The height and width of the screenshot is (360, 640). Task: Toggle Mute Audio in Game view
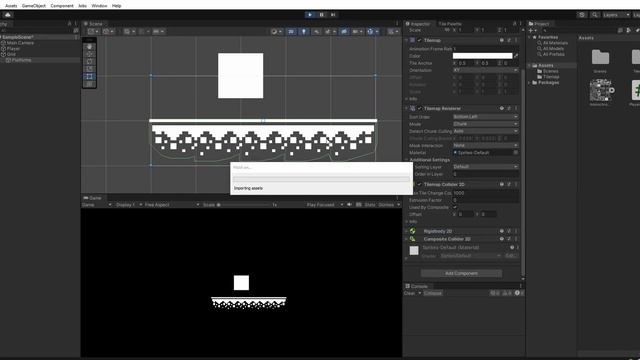[x=349, y=205]
